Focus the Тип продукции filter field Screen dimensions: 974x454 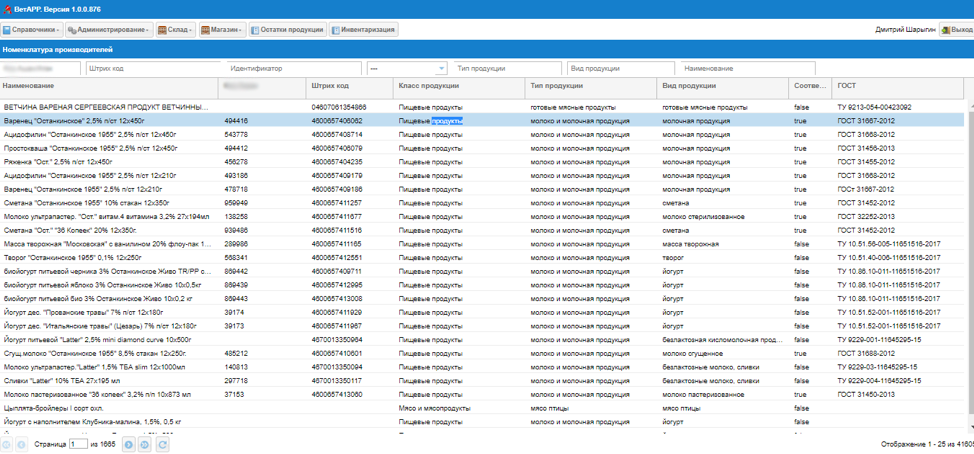[506, 69]
